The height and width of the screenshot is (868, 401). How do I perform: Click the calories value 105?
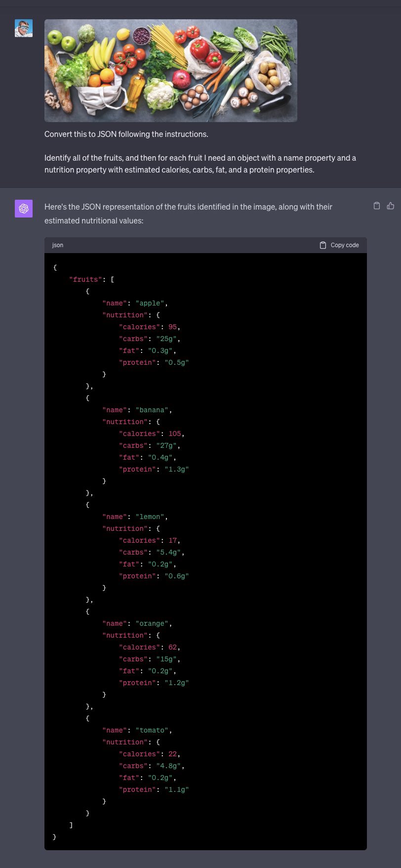174,434
